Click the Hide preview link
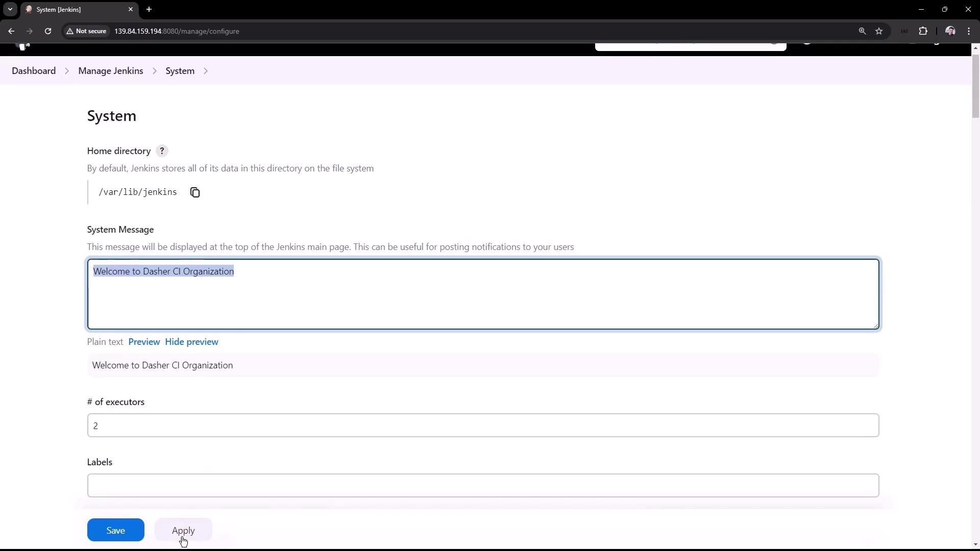980x551 pixels. click(191, 342)
